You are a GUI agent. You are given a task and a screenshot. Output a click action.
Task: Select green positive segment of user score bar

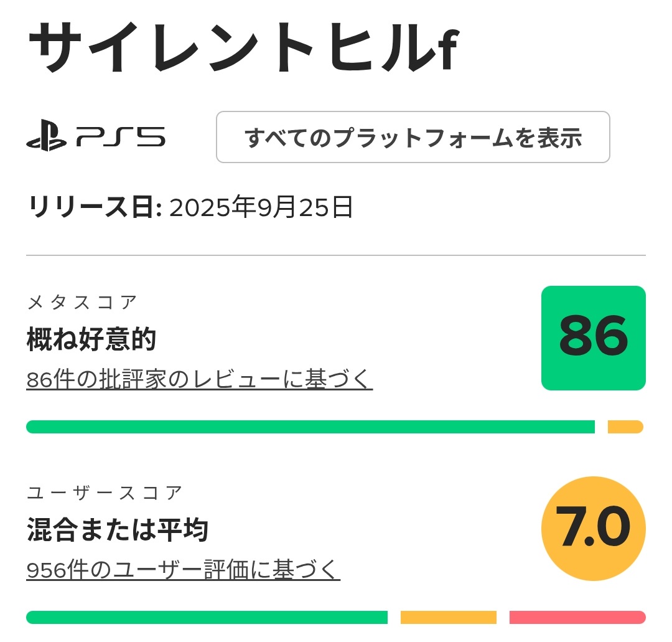pos(207,618)
